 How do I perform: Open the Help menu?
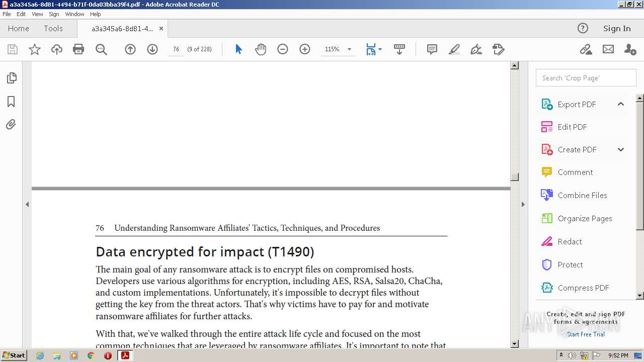pyautogui.click(x=95, y=14)
